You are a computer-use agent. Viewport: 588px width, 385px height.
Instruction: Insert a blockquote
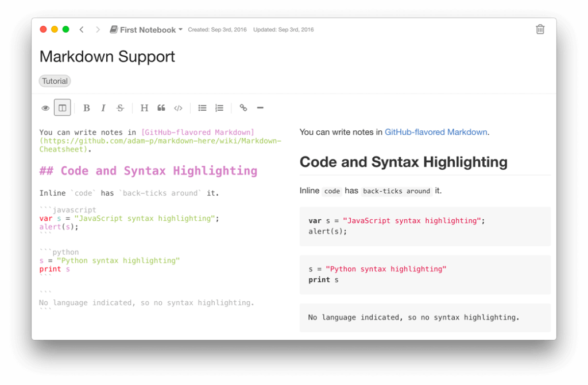161,107
